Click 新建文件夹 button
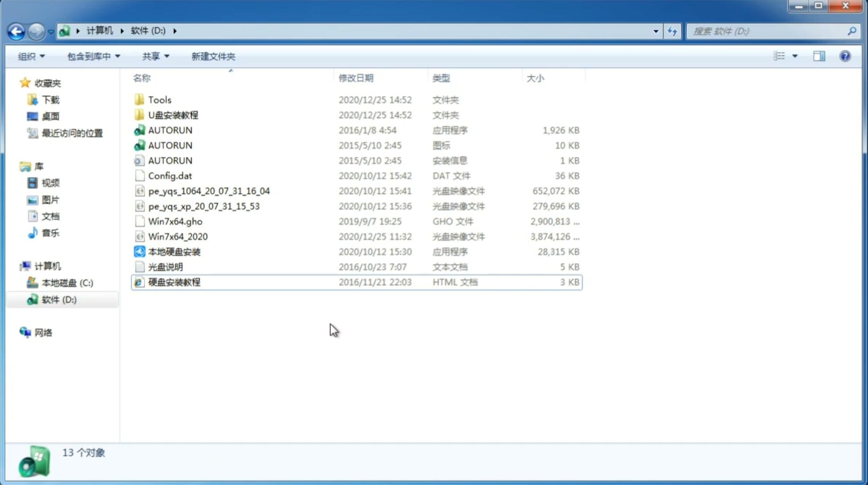This screenshot has height=485, width=868. pos(214,56)
